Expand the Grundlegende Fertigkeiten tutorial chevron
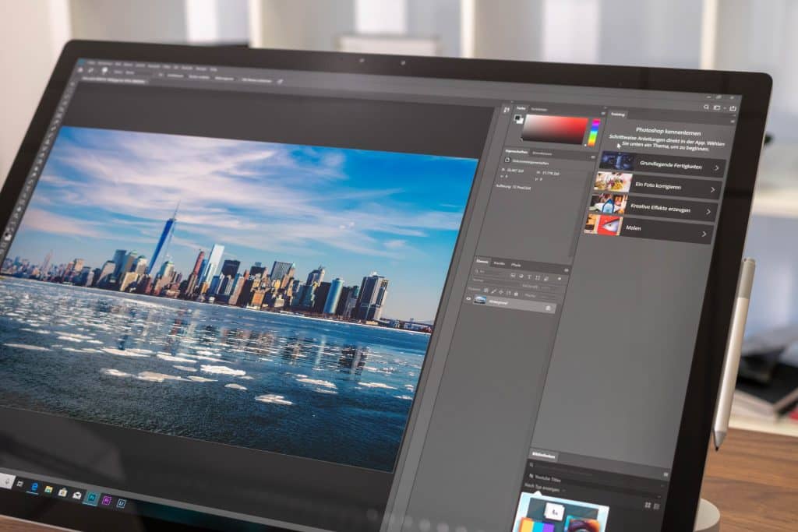Image resolution: width=798 pixels, height=532 pixels. [x=717, y=166]
